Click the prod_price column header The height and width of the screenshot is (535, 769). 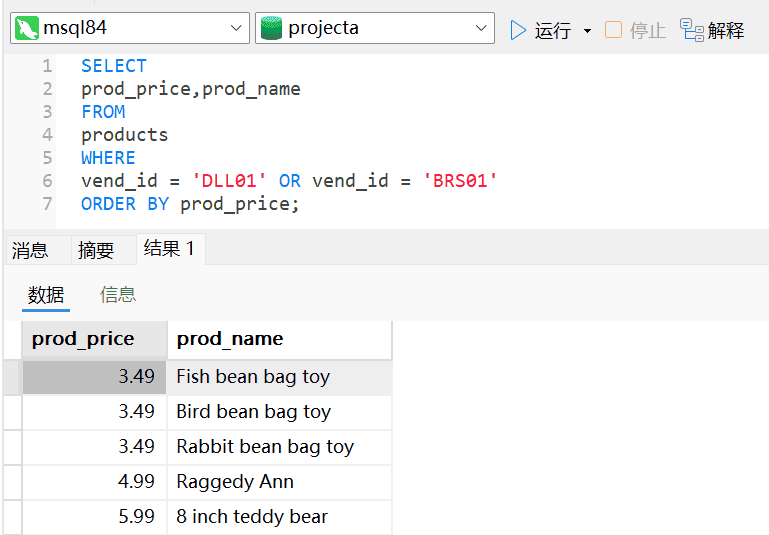(x=93, y=339)
